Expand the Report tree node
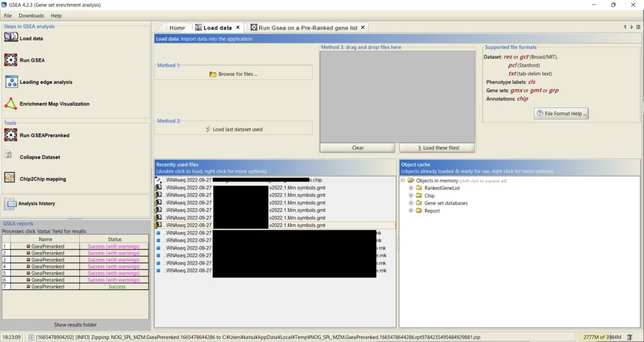Screen dimensions: 644x342 [x=411, y=211]
